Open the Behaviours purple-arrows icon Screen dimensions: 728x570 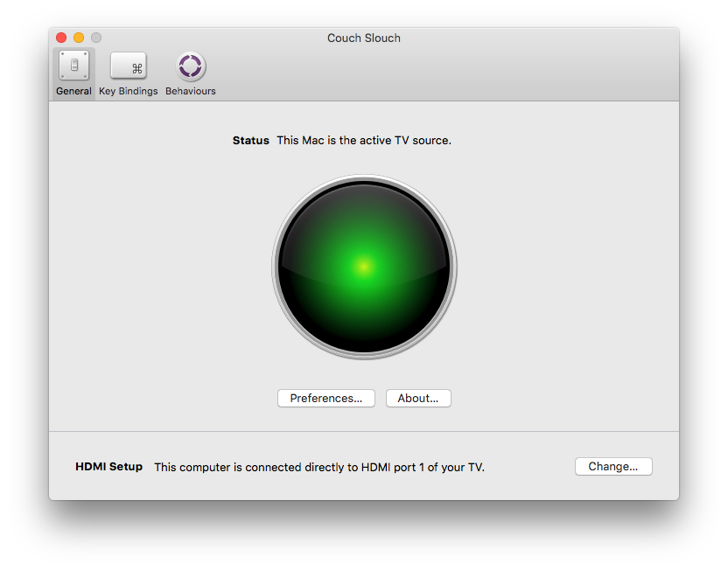pos(191,66)
